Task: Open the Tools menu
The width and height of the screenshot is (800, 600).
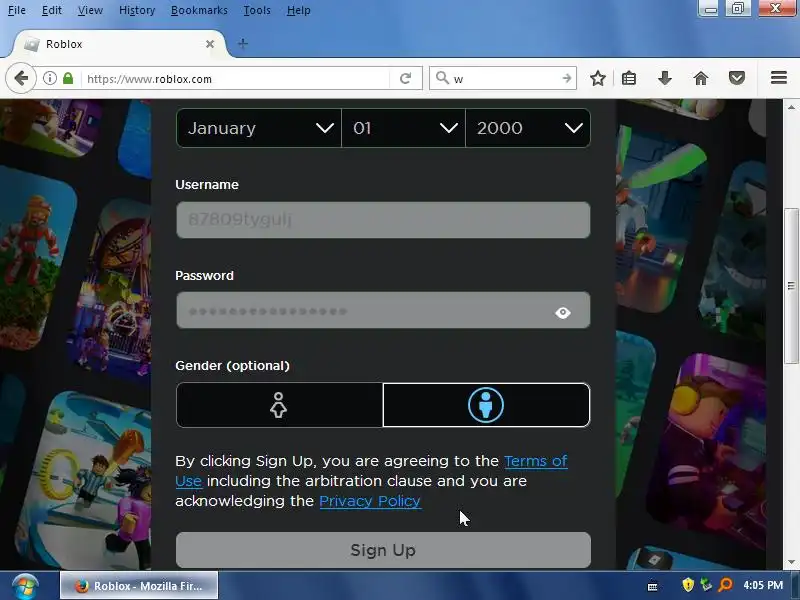Action: [257, 10]
